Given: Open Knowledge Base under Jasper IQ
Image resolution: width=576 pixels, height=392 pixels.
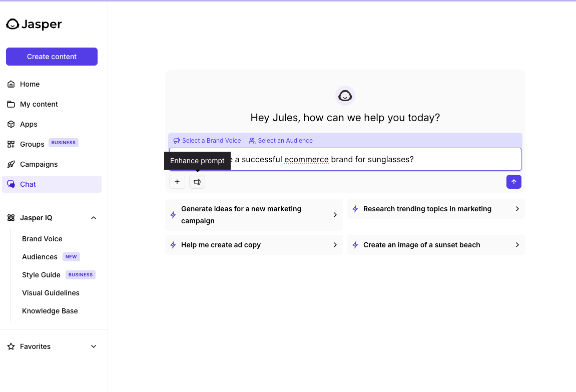Looking at the screenshot, I should click(x=50, y=311).
